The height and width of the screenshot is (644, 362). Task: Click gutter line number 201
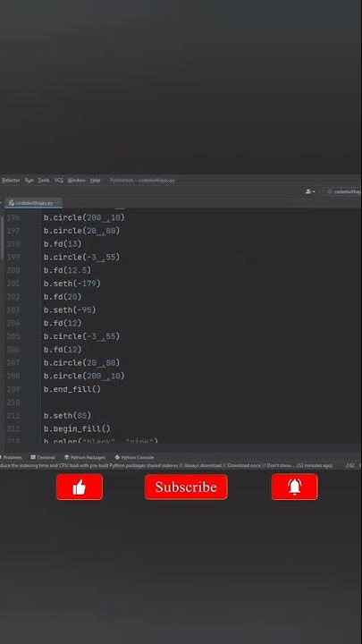[x=13, y=284]
